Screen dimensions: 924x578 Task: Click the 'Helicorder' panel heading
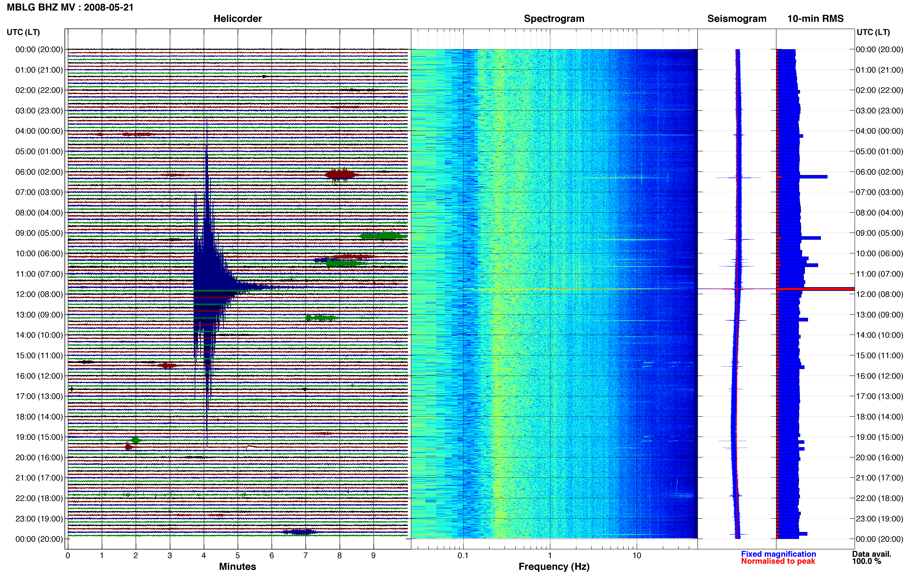point(237,19)
